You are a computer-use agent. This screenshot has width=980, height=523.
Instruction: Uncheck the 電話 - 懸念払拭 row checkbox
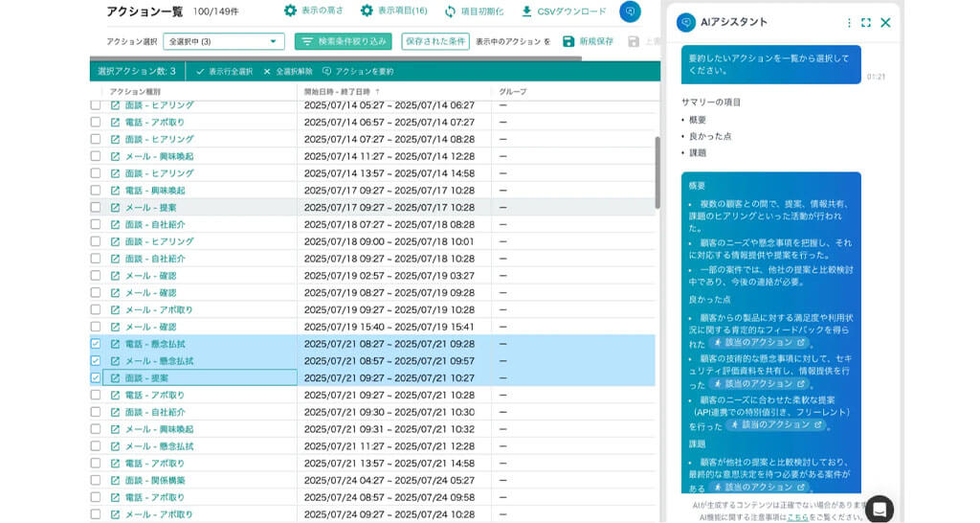96,344
